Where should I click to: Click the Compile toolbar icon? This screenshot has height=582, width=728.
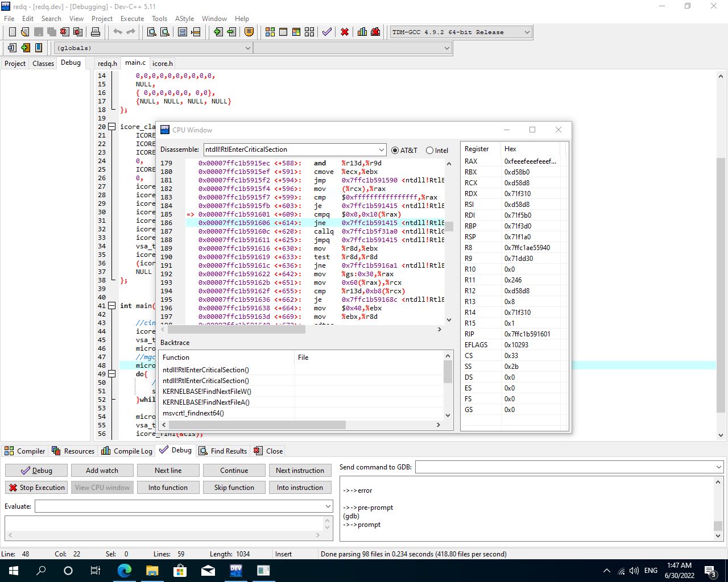click(270, 32)
